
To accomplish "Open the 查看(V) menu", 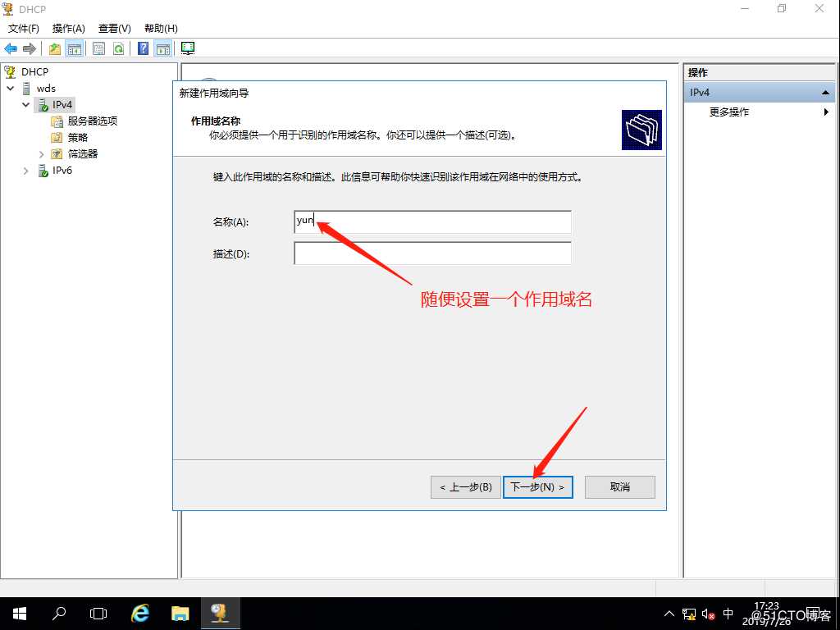I will tap(115, 29).
